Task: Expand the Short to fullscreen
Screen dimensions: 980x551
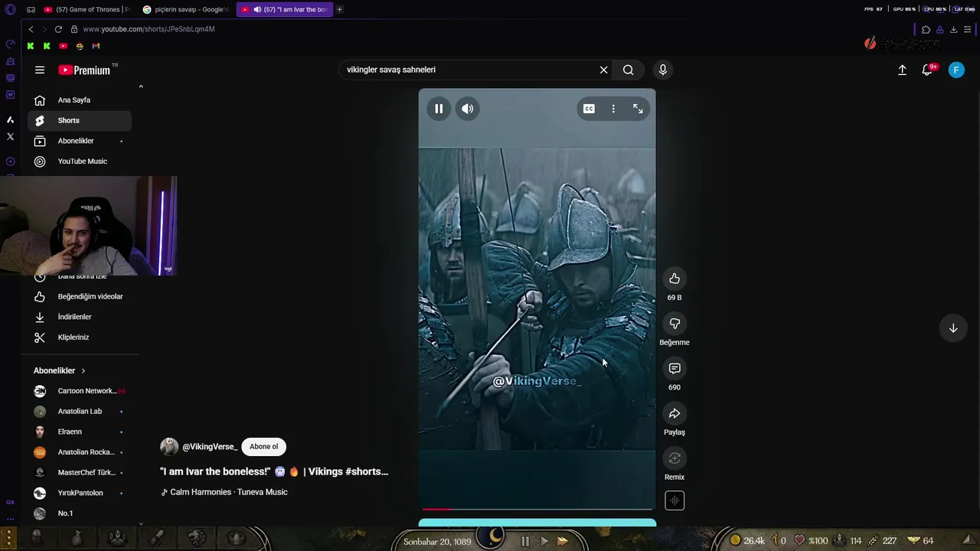Action: pyautogui.click(x=638, y=109)
